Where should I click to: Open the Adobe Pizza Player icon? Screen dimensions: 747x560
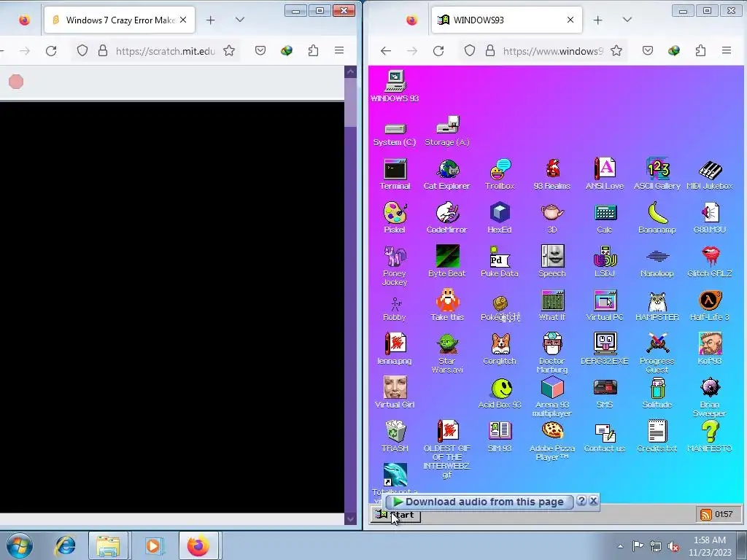point(552,441)
